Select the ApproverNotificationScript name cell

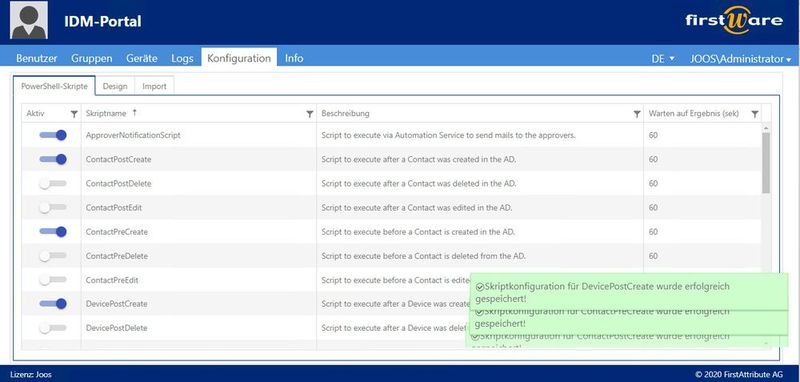click(198, 135)
